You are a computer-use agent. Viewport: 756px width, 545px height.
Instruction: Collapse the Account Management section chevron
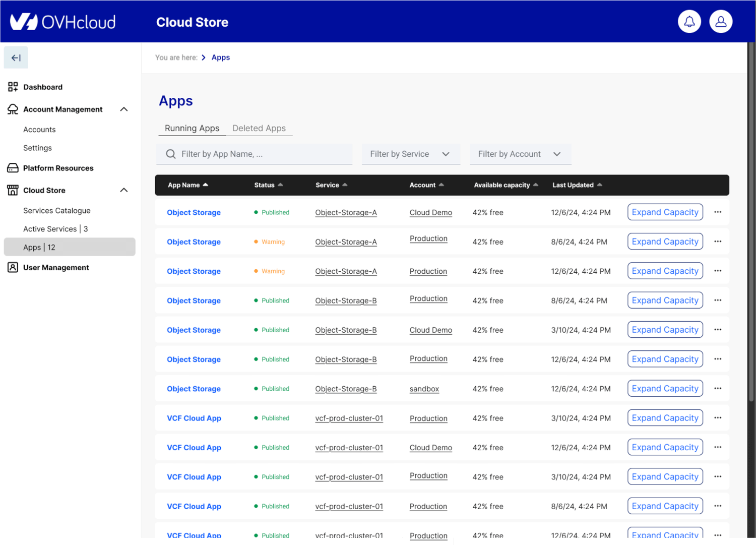click(124, 109)
